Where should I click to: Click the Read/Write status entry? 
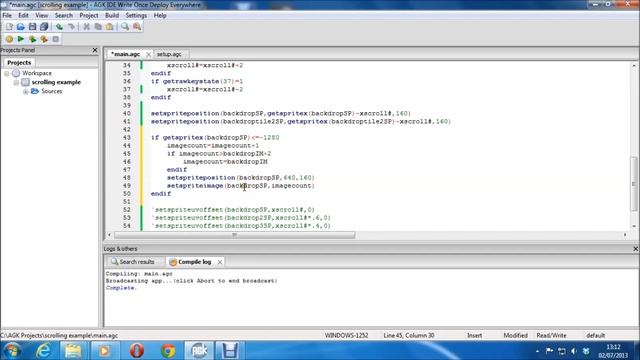551,336
